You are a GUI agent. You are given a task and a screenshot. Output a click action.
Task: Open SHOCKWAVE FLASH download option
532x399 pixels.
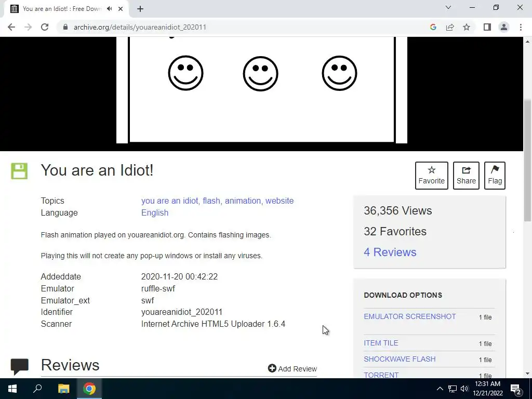click(x=400, y=359)
